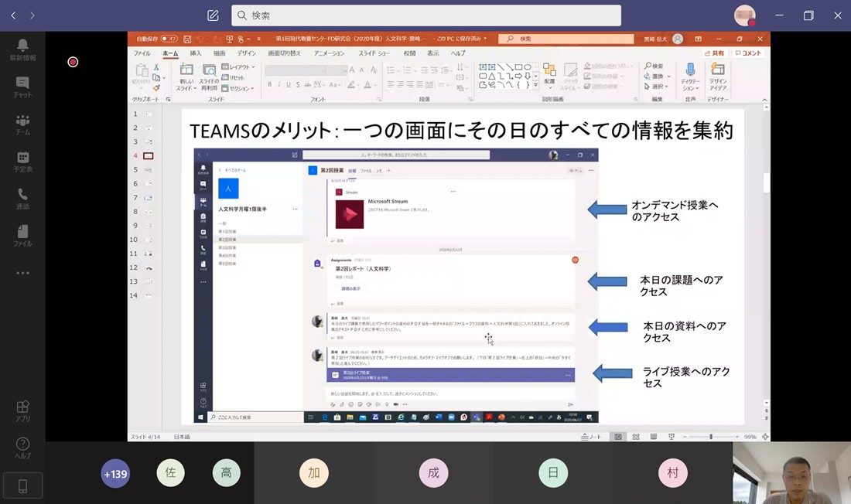
Task: Click the ディクテーション microphone icon
Action: click(690, 70)
